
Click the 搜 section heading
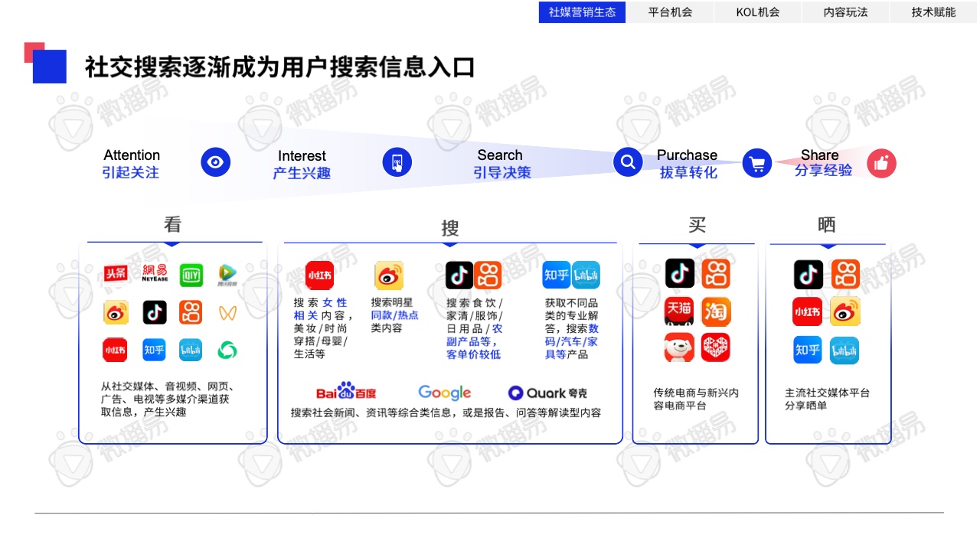(450, 228)
